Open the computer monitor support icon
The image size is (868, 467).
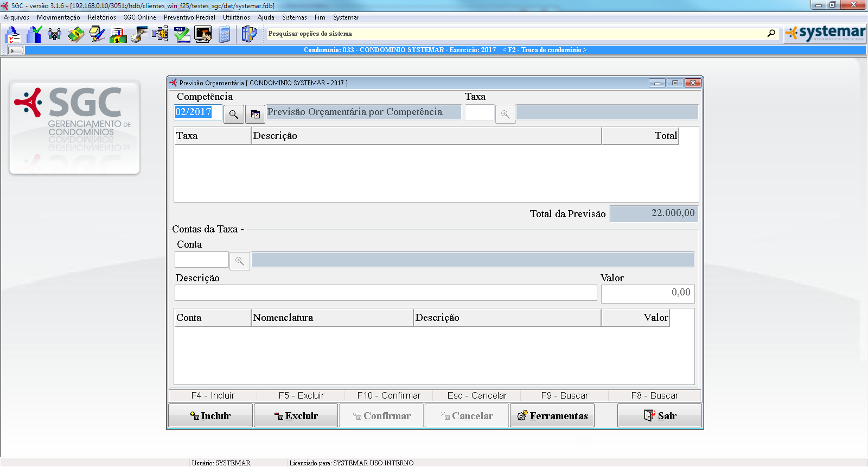point(203,35)
